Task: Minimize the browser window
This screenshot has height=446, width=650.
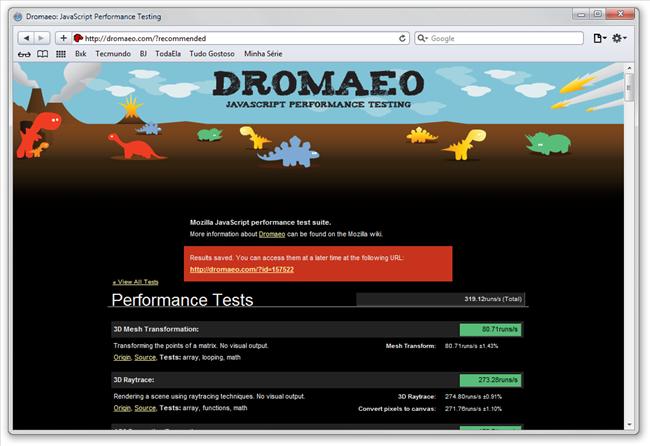Action: click(x=581, y=15)
